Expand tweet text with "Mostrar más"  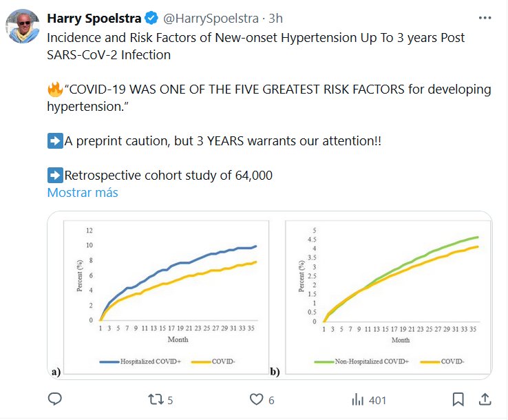point(83,193)
